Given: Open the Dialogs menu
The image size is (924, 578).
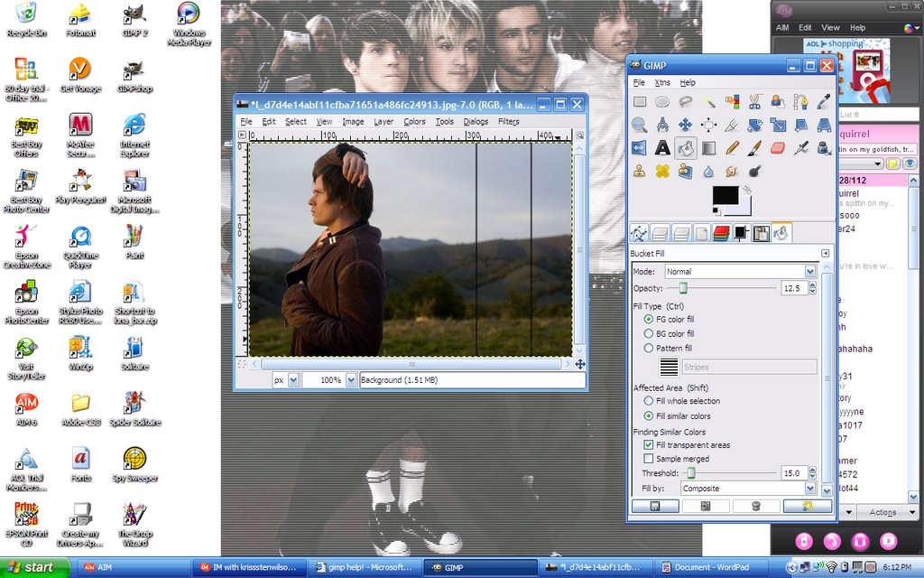Looking at the screenshot, I should pyautogui.click(x=476, y=122).
